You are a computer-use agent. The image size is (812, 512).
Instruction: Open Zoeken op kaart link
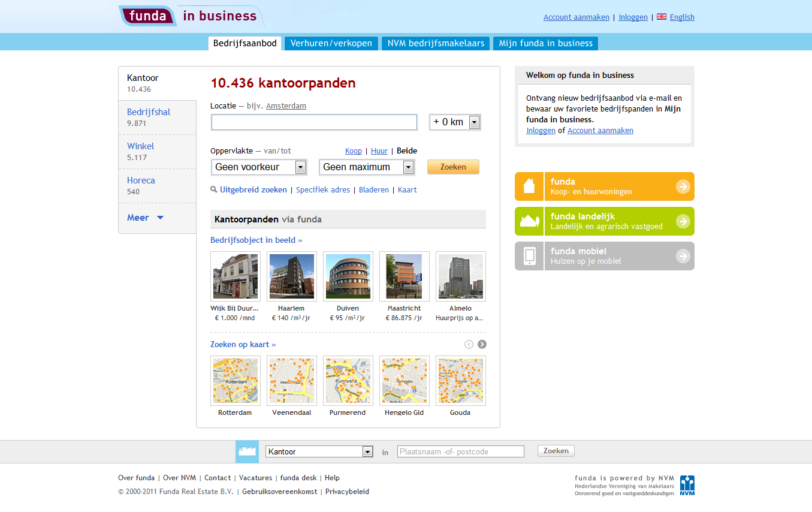pos(243,345)
